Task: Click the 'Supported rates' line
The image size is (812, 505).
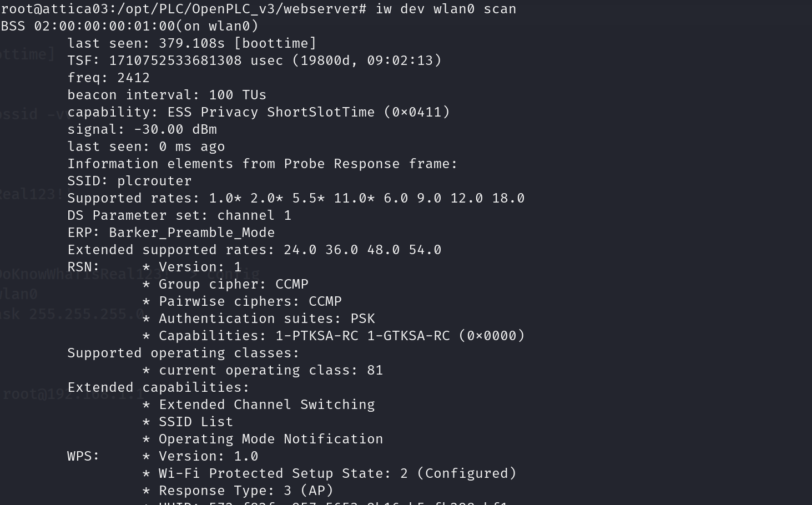Action: 296,198
